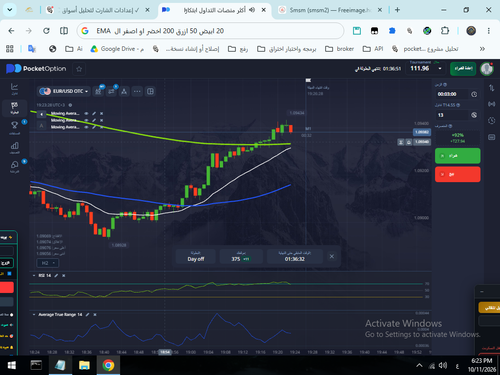Open the Ai bookmarks folder
Screen dimensions: 500x375
74,49
